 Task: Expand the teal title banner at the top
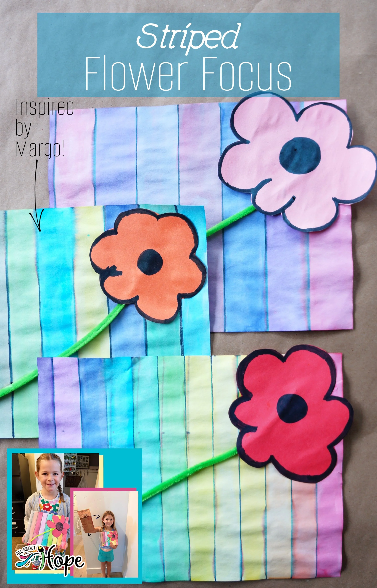[x=189, y=54]
